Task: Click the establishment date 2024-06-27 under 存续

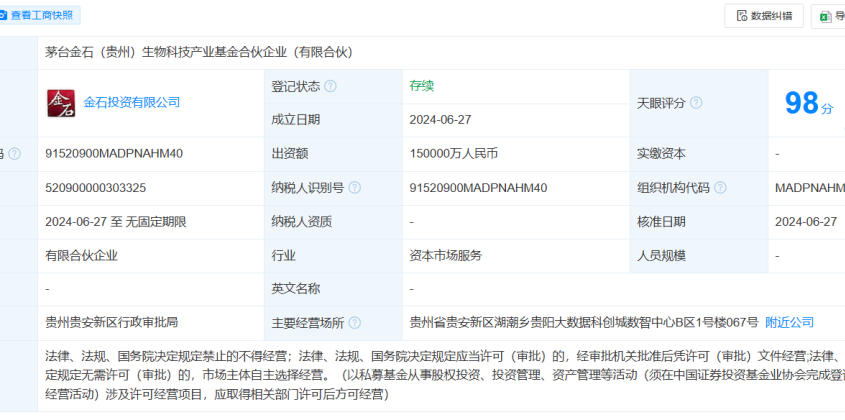Action: (440, 120)
